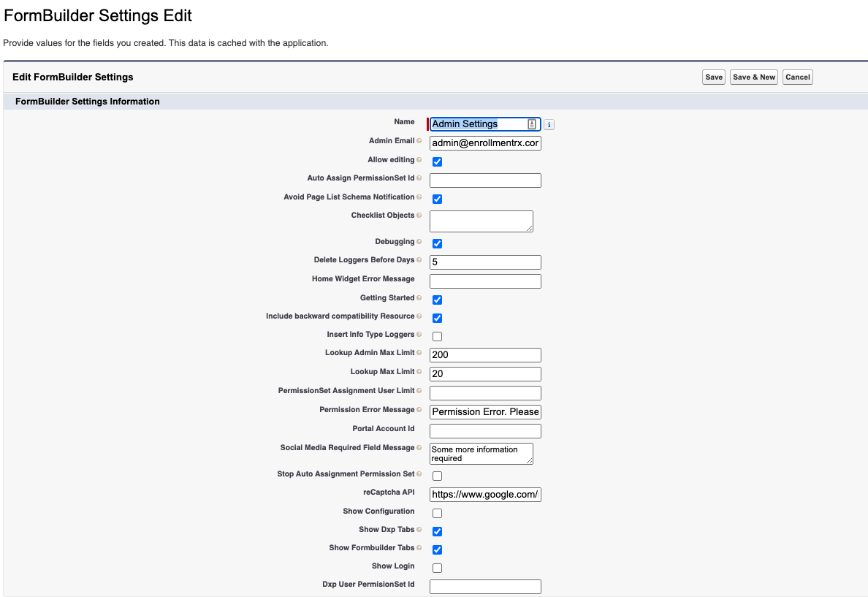Cancel the settings edit
This screenshot has height=597, width=868.
click(x=797, y=77)
